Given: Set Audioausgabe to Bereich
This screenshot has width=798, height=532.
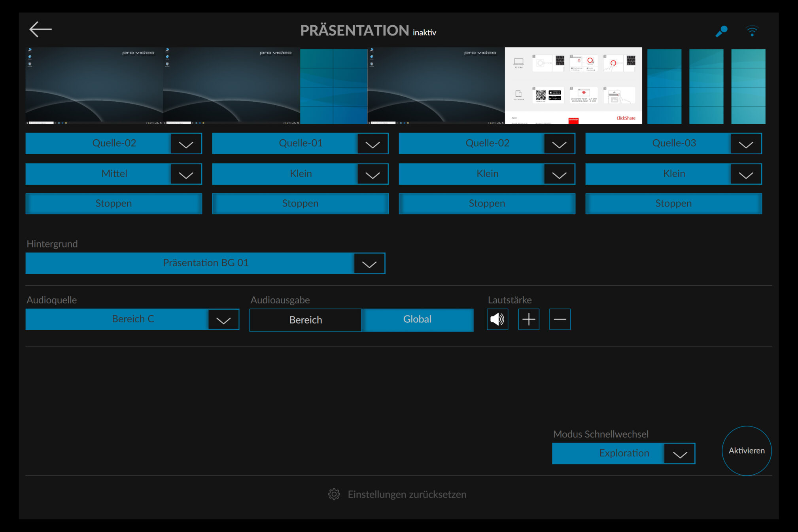Looking at the screenshot, I should pos(305,320).
